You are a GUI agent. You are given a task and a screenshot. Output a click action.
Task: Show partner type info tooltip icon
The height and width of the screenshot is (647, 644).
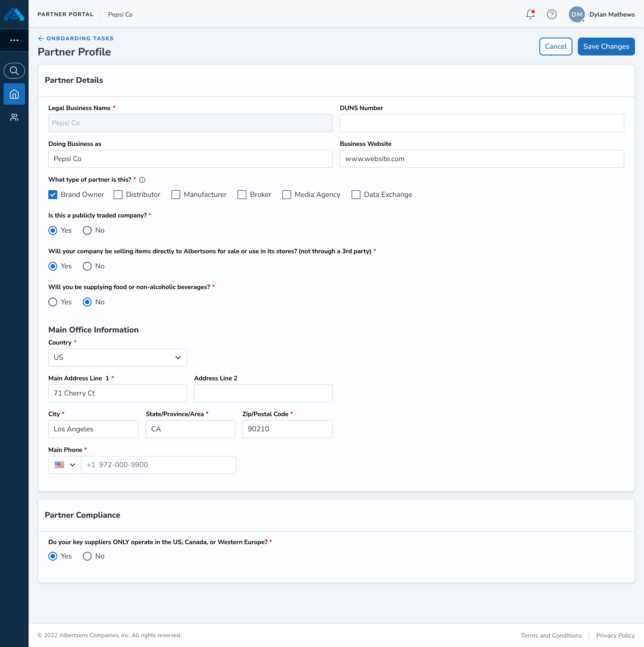pyautogui.click(x=142, y=180)
